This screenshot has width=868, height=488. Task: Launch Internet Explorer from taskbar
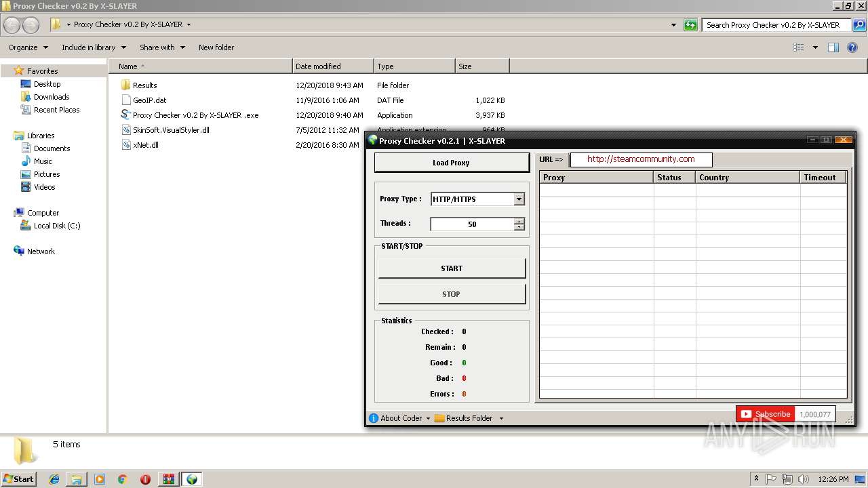[54, 479]
